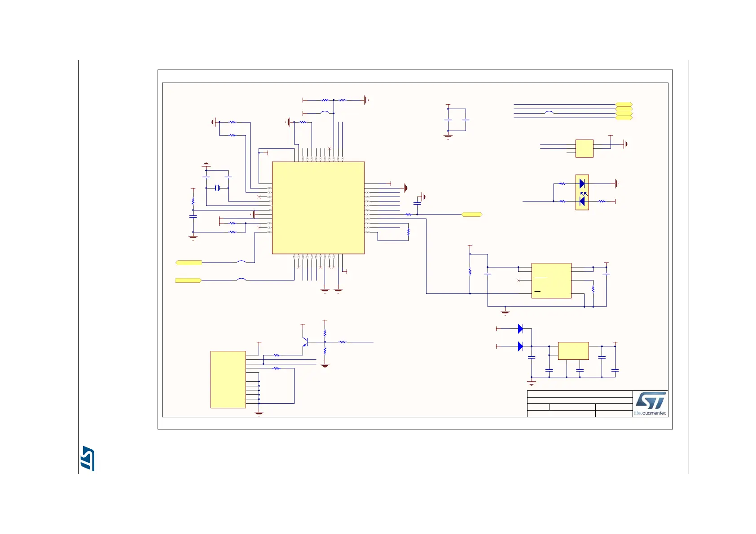
Task: Click the yellow port right of the microcontroller
Action: point(472,214)
